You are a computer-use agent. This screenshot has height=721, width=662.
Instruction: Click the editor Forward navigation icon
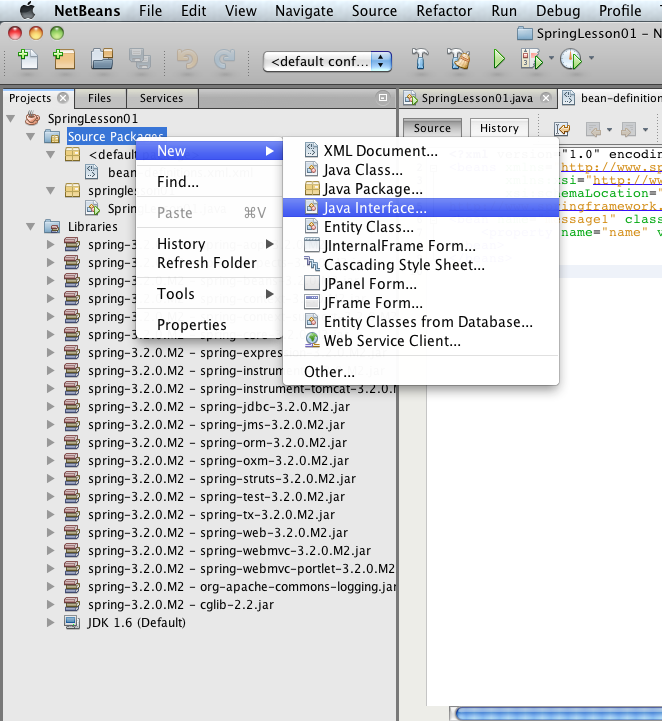tap(628, 129)
